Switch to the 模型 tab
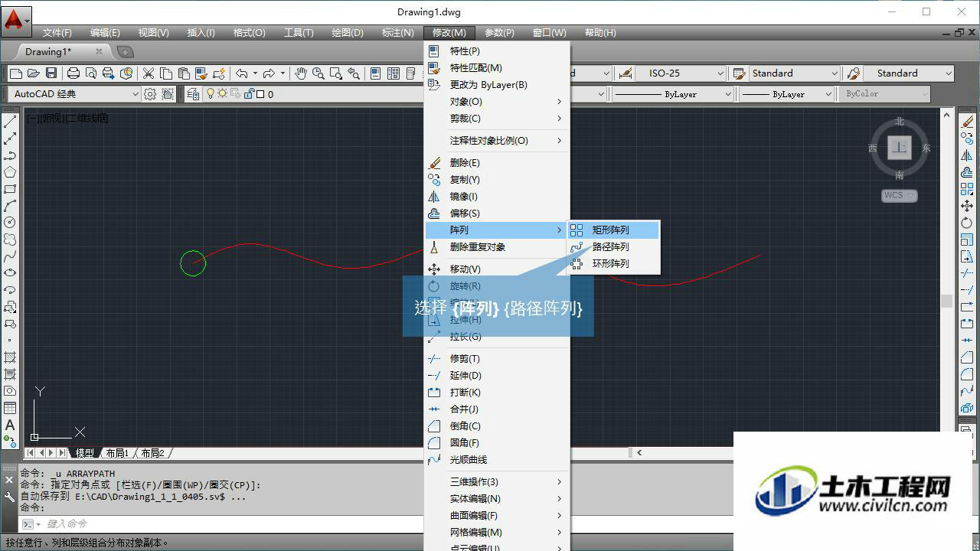The height and width of the screenshot is (551, 980). pyautogui.click(x=84, y=453)
